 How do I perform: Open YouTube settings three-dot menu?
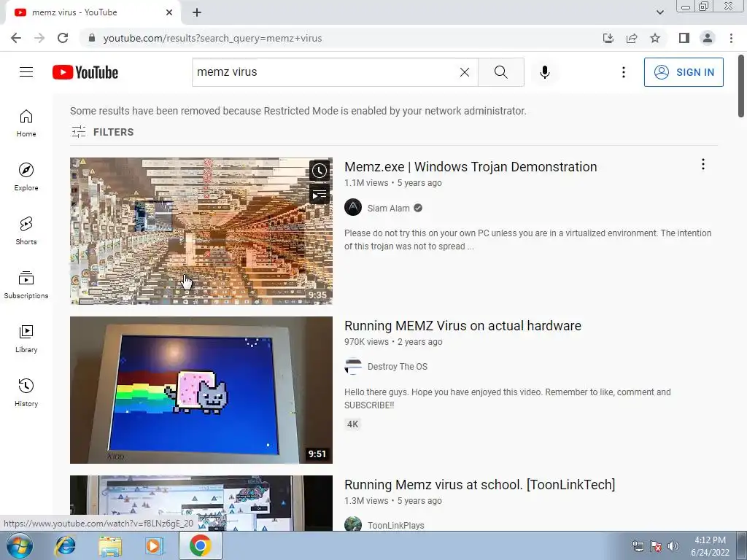623,72
